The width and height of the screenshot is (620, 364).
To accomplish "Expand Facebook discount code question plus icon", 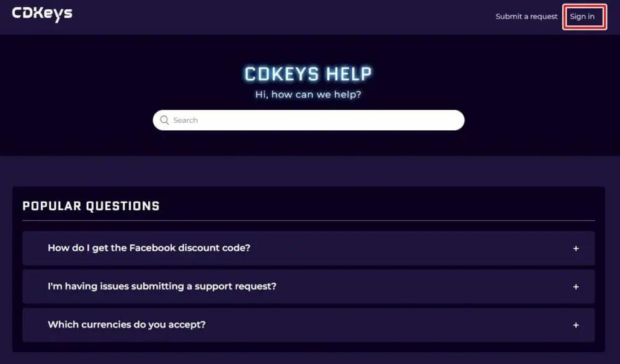I will (x=576, y=249).
